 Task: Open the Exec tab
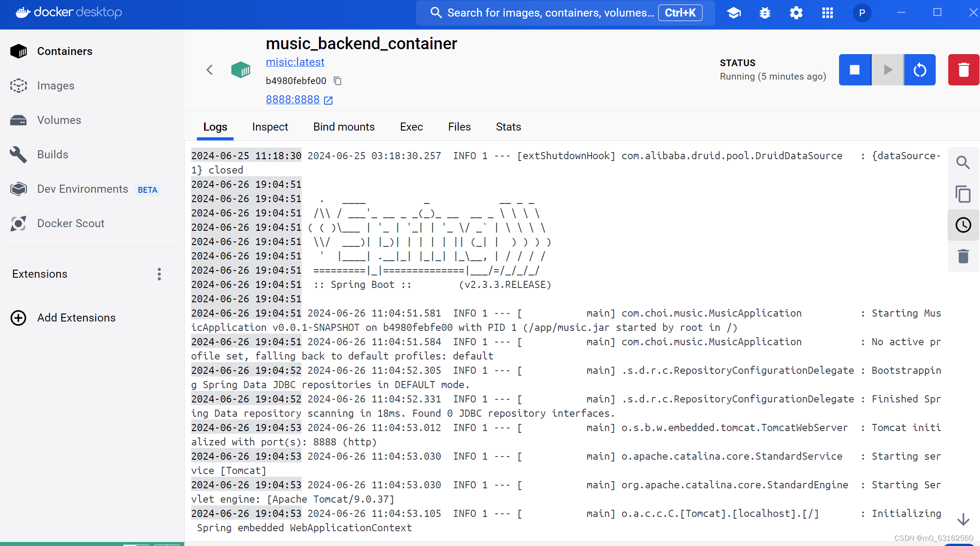click(x=411, y=127)
